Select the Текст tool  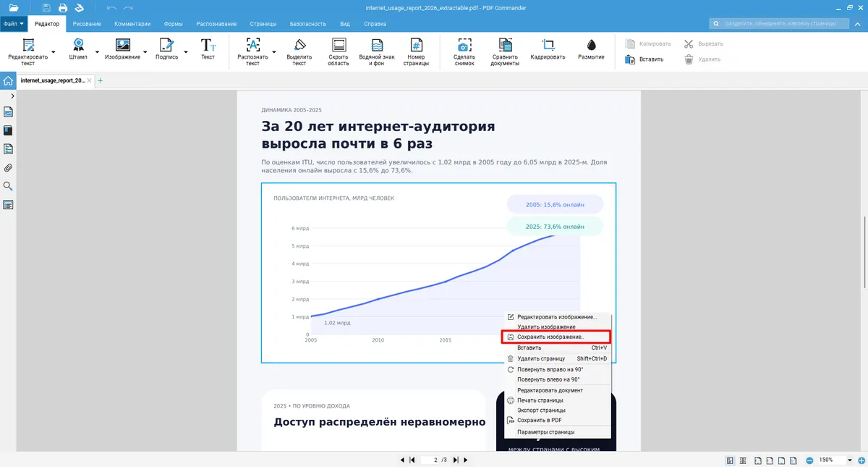(x=208, y=49)
